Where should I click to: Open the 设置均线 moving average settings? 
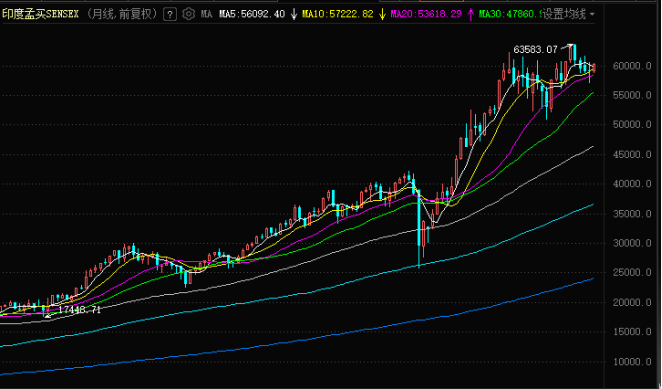[564, 14]
